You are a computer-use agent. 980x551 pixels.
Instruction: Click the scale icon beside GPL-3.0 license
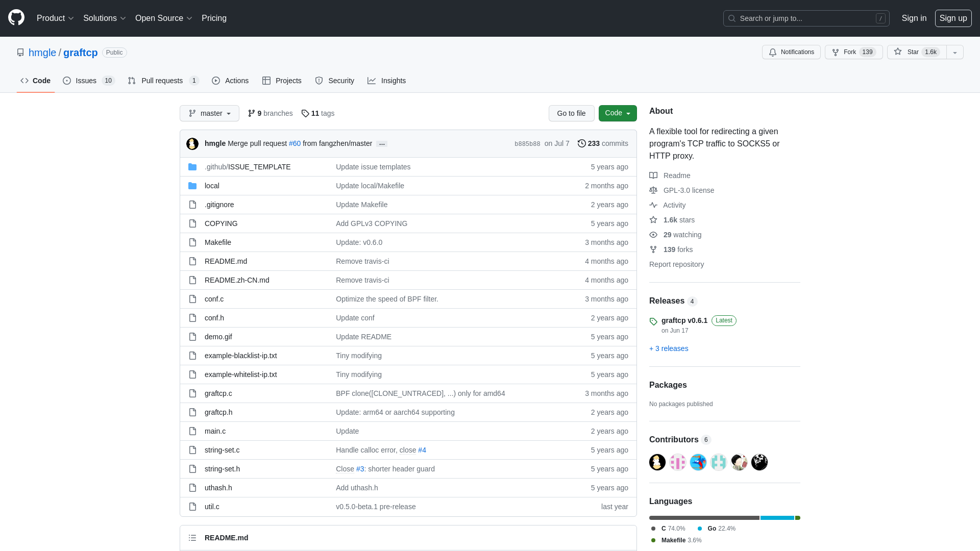(653, 190)
